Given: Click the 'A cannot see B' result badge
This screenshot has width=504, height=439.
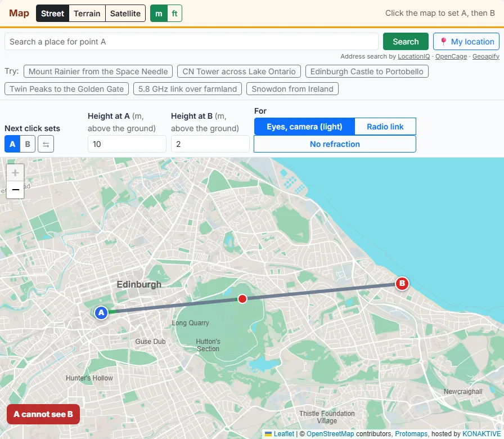Looking at the screenshot, I should click(43, 414).
